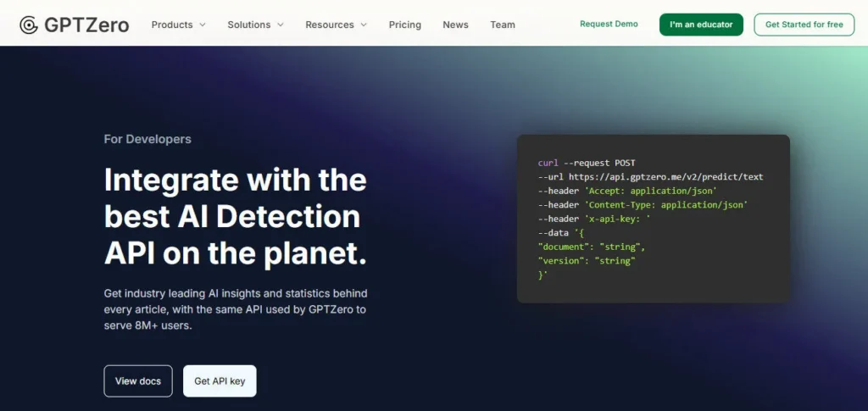Image resolution: width=868 pixels, height=411 pixels.
Task: Go to the Pricing page
Action: click(404, 25)
